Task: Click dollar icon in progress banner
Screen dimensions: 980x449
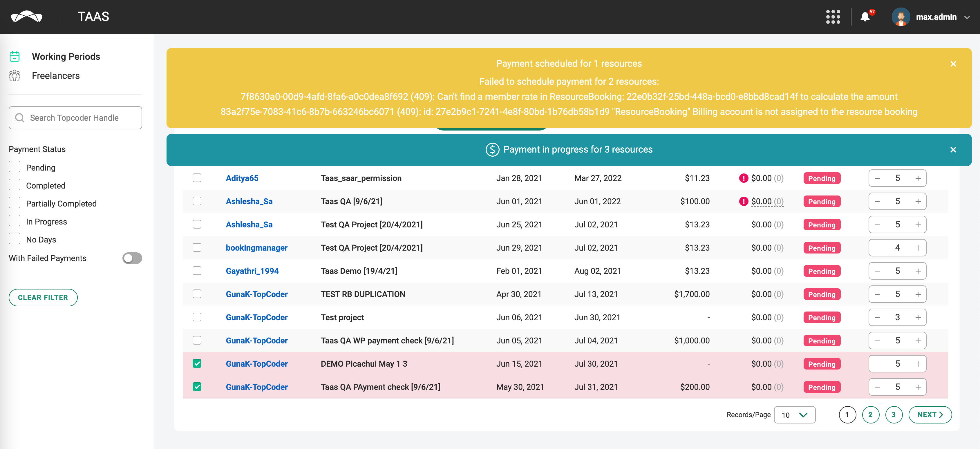Action: [492, 150]
